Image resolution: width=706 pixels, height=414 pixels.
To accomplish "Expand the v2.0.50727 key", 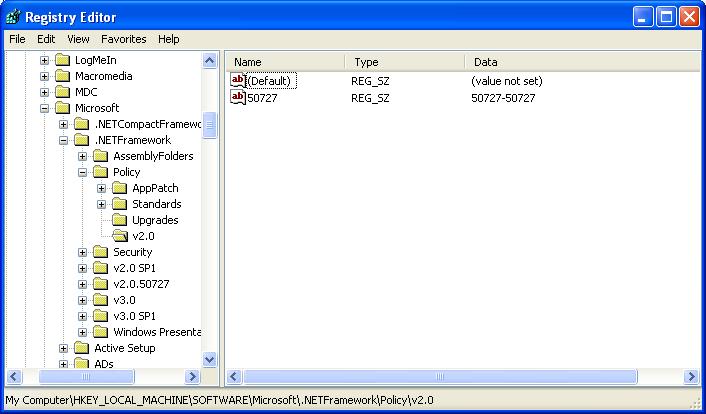I will point(82,284).
